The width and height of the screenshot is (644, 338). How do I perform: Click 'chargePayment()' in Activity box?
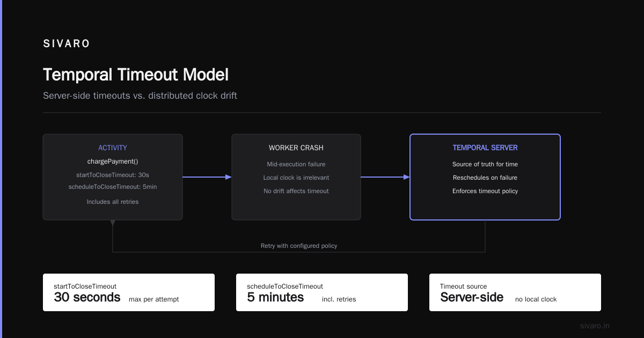113,161
